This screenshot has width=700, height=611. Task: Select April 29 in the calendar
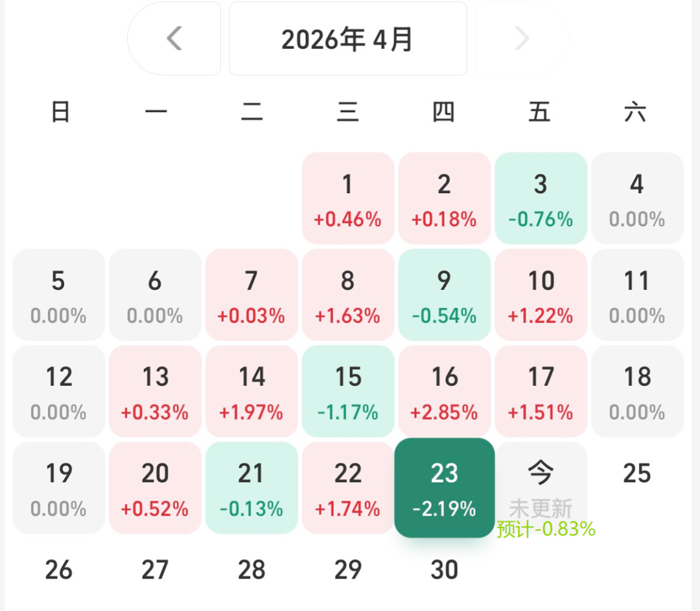348,570
